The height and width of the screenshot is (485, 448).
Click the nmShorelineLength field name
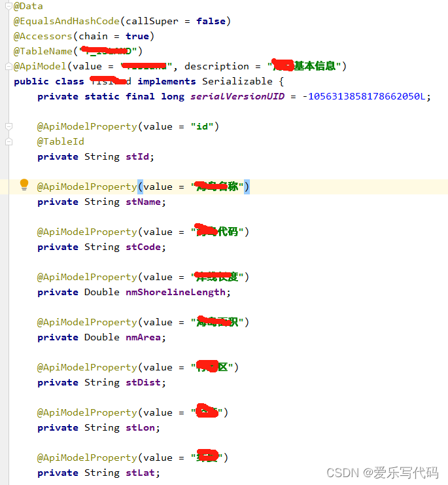[x=175, y=292]
